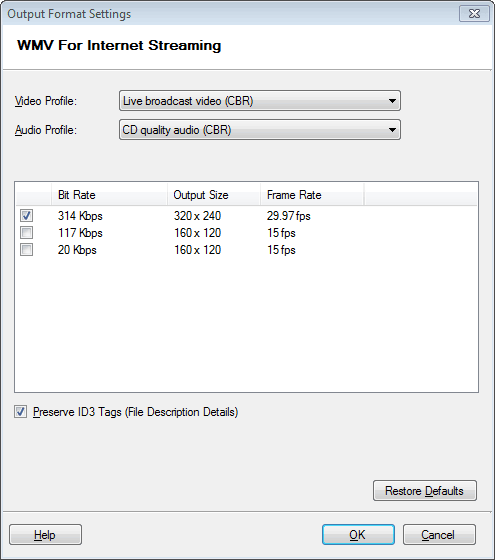The width and height of the screenshot is (495, 560).
Task: Sort by Bit Rate column header
Action: pos(109,195)
